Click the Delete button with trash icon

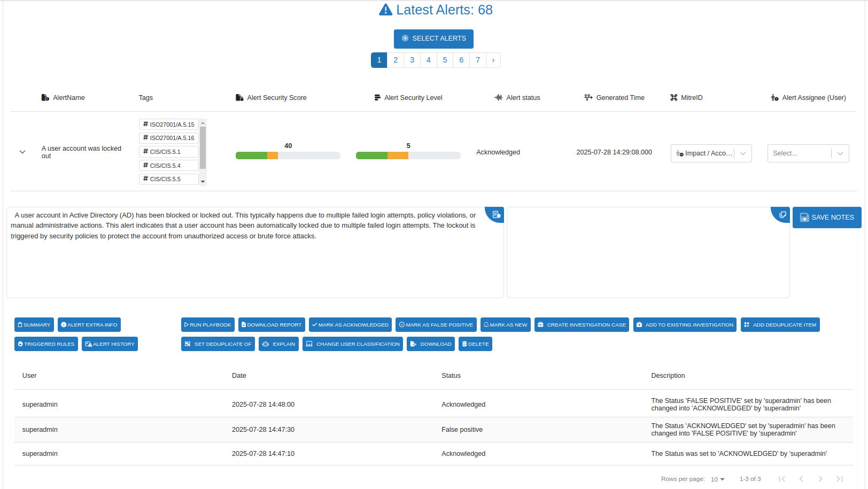[x=475, y=344]
